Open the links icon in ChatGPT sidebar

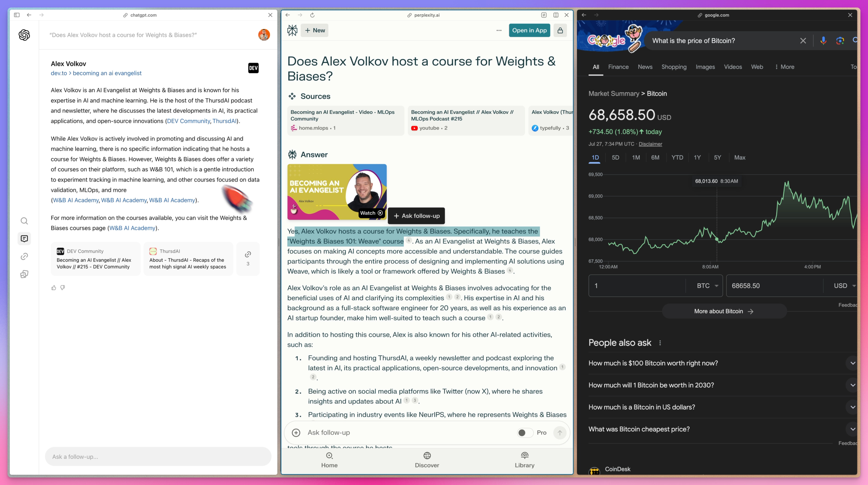point(24,257)
